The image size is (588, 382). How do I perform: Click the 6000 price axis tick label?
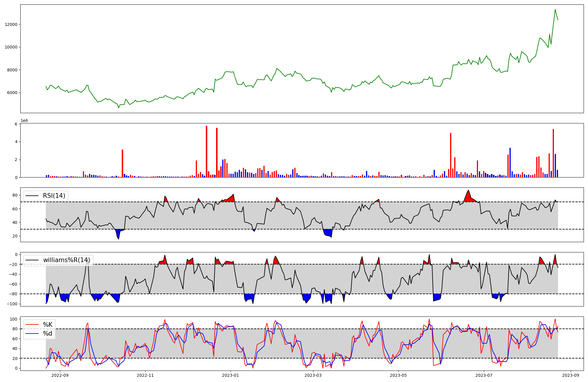coord(12,93)
